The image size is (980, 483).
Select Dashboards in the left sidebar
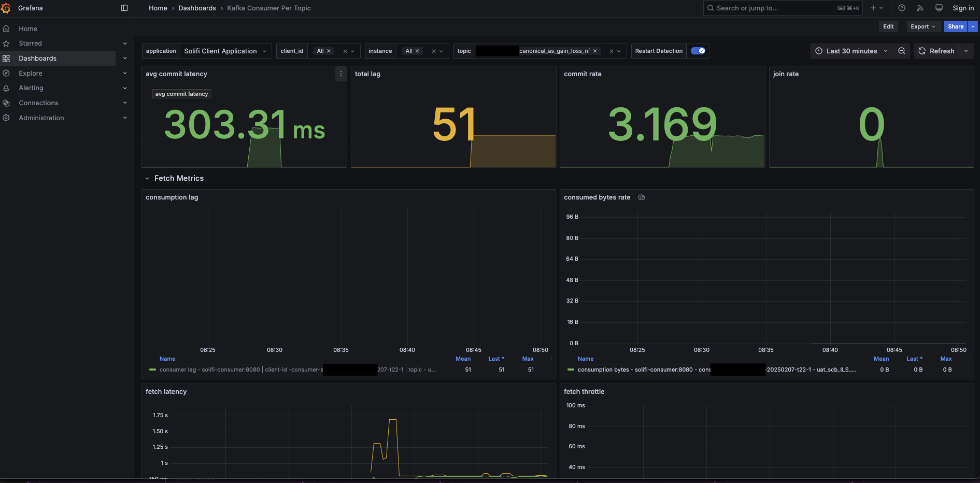click(x=37, y=58)
